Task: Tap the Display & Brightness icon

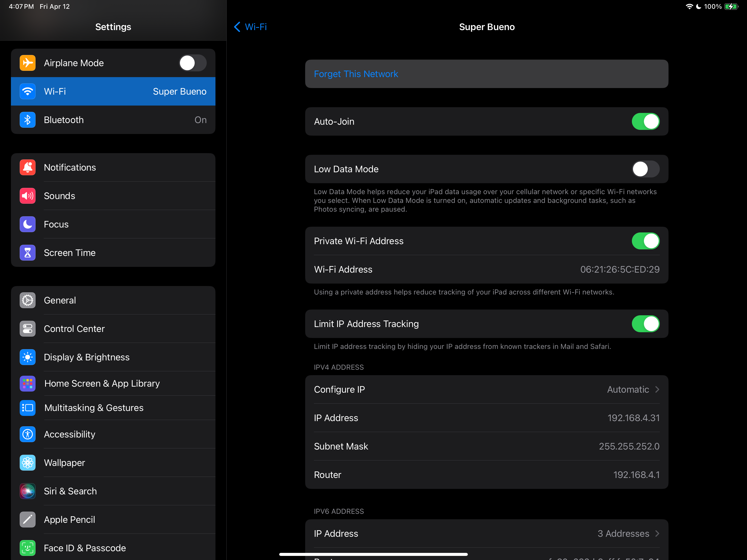Action: click(27, 357)
